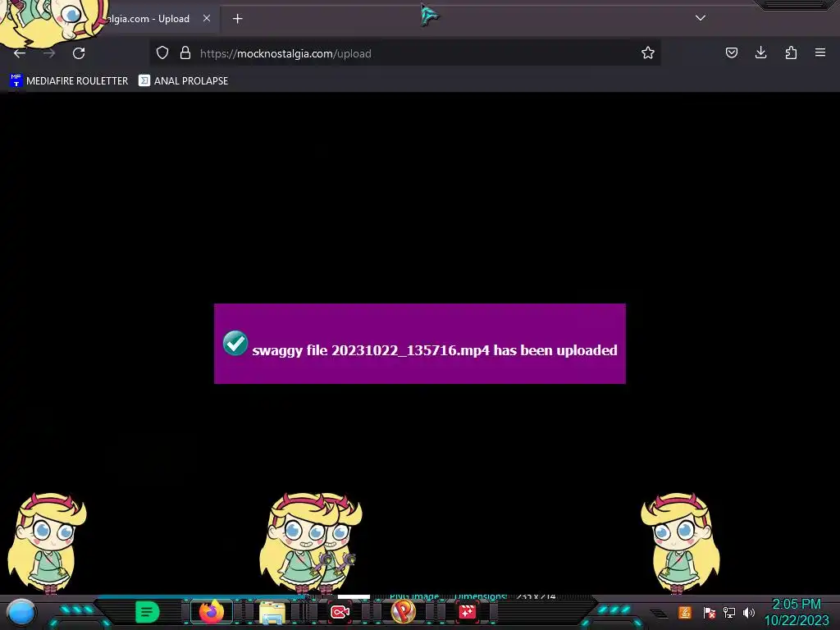Click the green checkmark in the upload notice
Screen dimensions: 840x630
[235, 343]
